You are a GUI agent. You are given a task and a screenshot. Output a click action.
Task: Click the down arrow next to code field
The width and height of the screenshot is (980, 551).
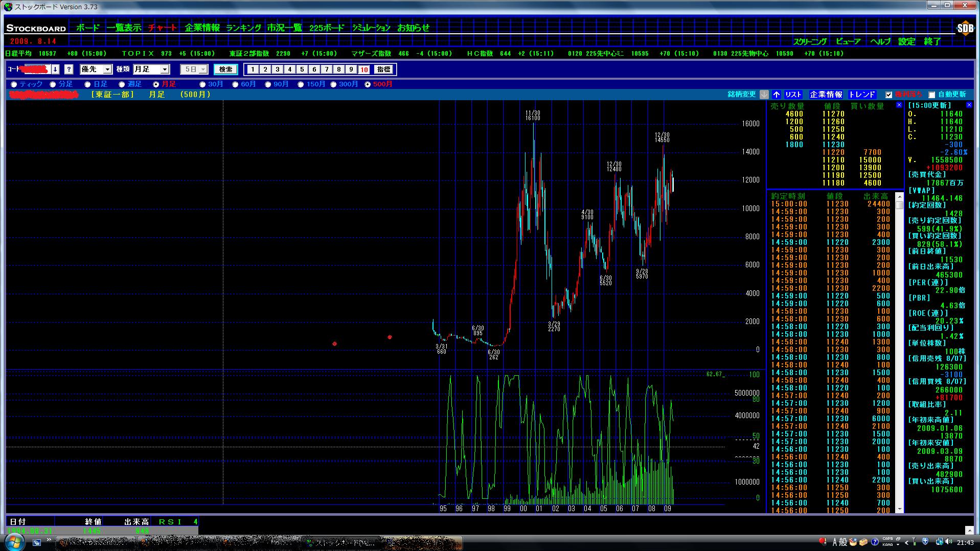tap(55, 70)
